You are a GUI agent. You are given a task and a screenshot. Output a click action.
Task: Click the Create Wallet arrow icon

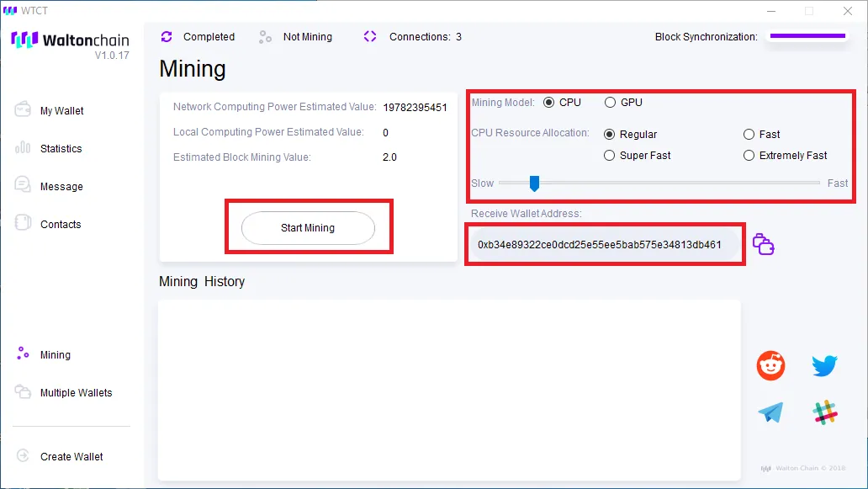[23, 456]
